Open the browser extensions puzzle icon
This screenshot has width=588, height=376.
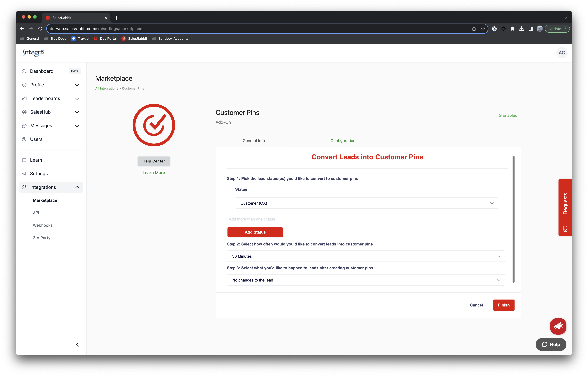(x=512, y=29)
